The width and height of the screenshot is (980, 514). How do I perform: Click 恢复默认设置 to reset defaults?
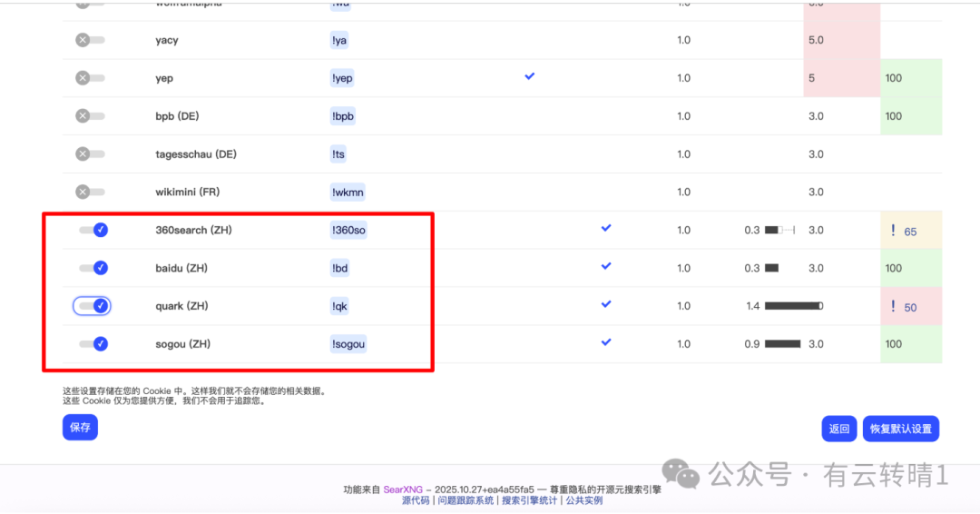click(900, 430)
